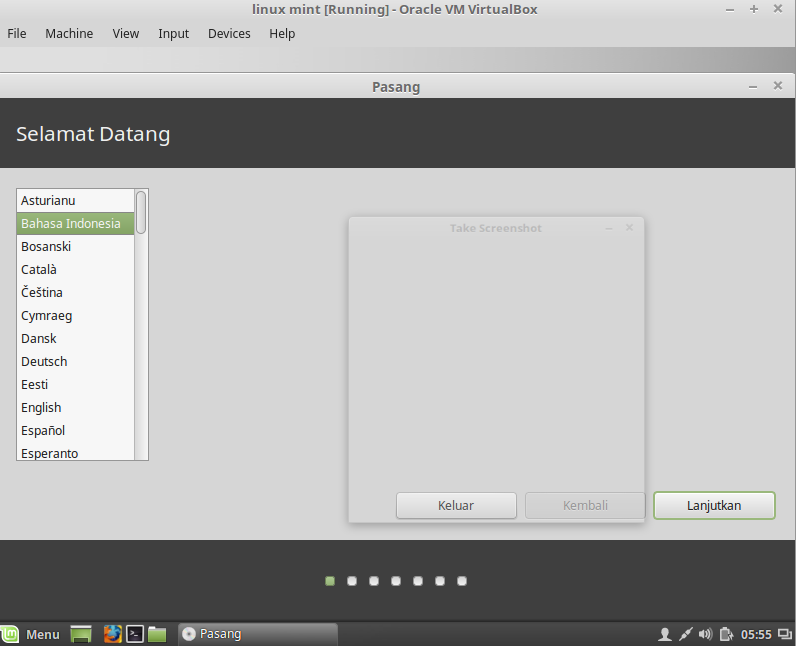This screenshot has height=646, width=796.
Task: Click the last installer step dot
Action: [462, 581]
